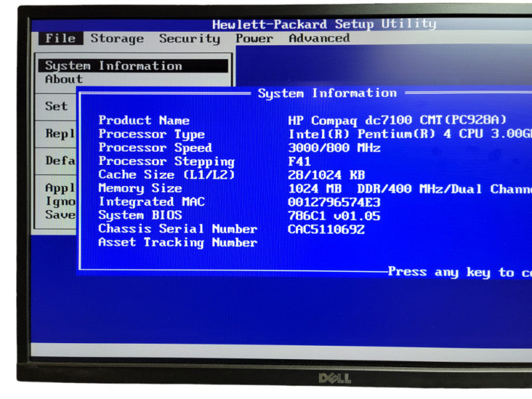The image size is (532, 399).
Task: Click the Chassis Serial Number label
Action: click(x=178, y=229)
